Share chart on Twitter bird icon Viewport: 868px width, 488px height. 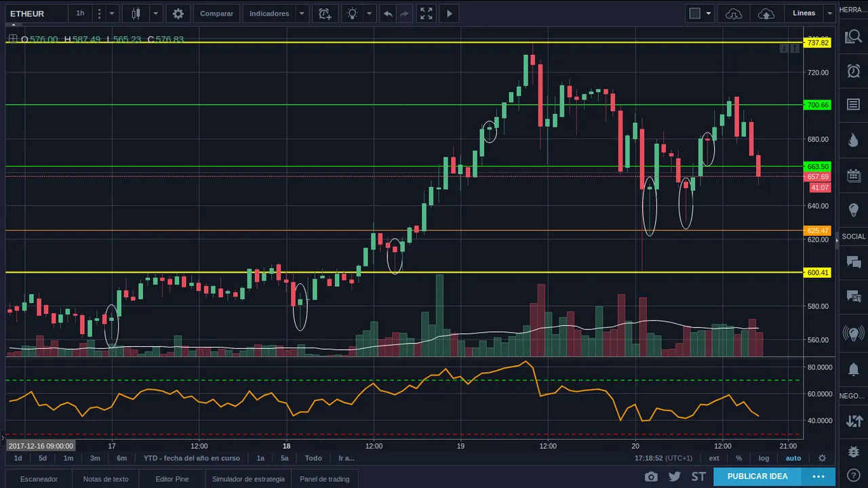[675, 477]
